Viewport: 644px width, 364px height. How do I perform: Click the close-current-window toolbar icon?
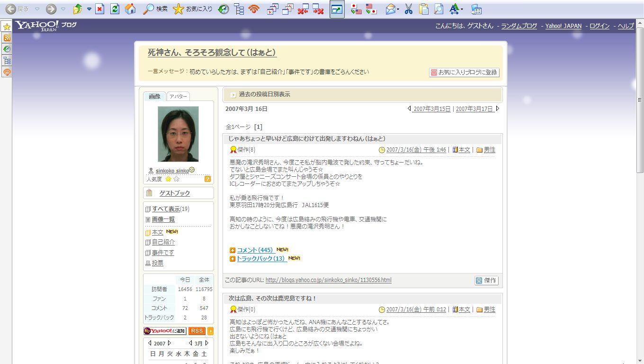tap(273, 9)
